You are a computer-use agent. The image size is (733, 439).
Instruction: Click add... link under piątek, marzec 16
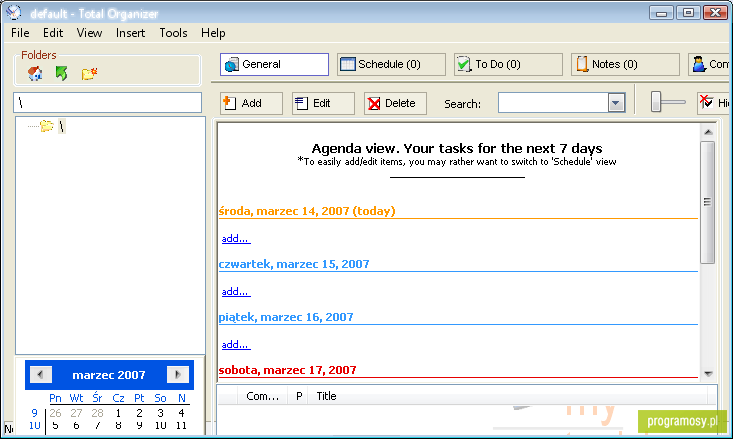point(235,344)
